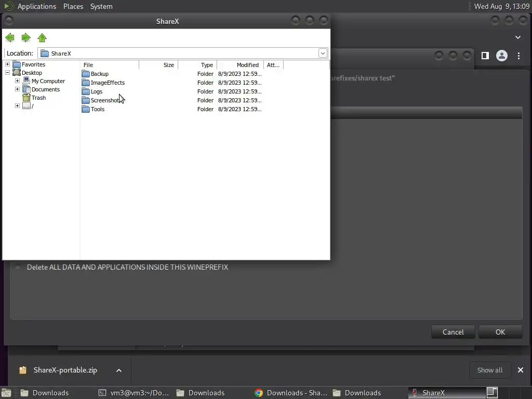Click the workspace switcher icon
The image size is (532, 399).
(492, 393)
